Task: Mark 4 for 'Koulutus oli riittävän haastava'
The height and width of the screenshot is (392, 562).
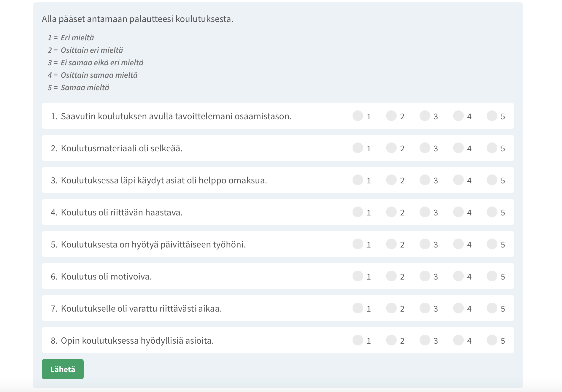Action: click(458, 212)
